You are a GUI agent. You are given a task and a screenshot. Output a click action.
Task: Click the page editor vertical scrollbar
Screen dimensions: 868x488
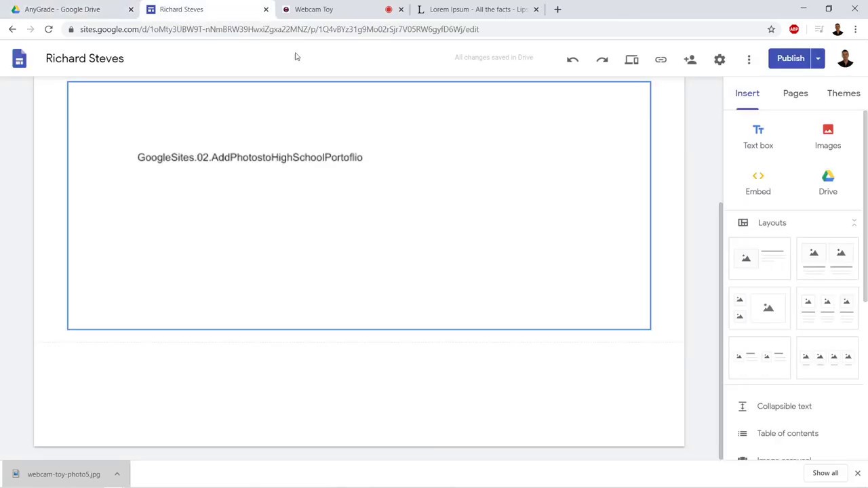click(x=720, y=332)
